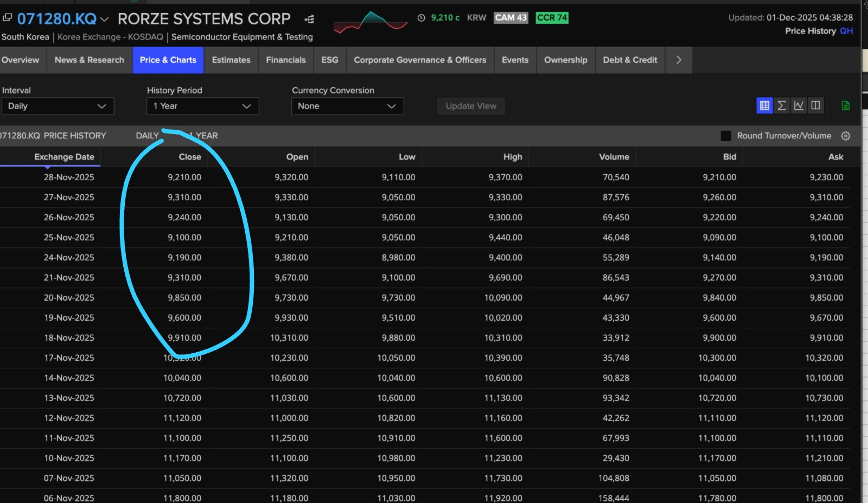The height and width of the screenshot is (503, 868).
Task: Select volume 69,450 on 26-Nov-2025
Action: point(616,217)
